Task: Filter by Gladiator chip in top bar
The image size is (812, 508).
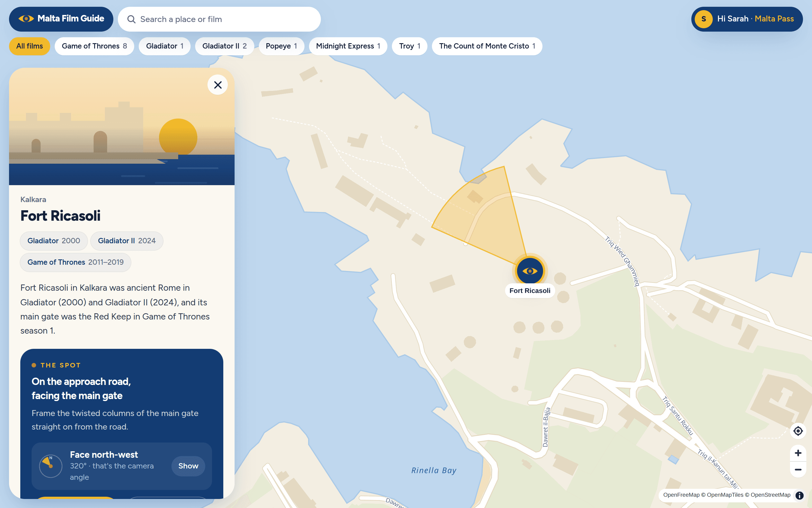Action: pos(164,46)
